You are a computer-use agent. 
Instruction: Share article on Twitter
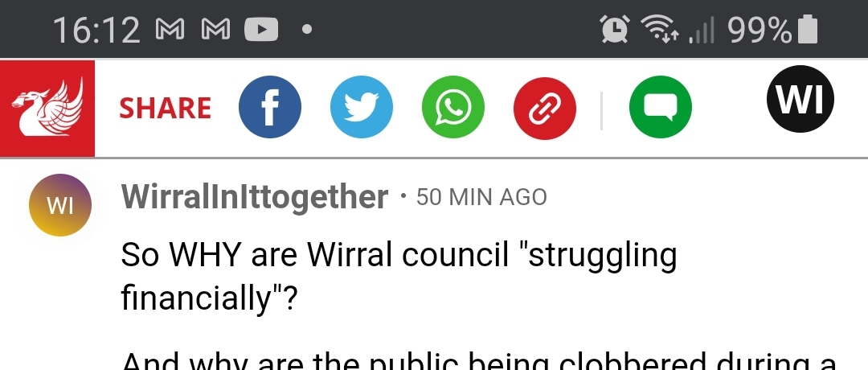362,107
